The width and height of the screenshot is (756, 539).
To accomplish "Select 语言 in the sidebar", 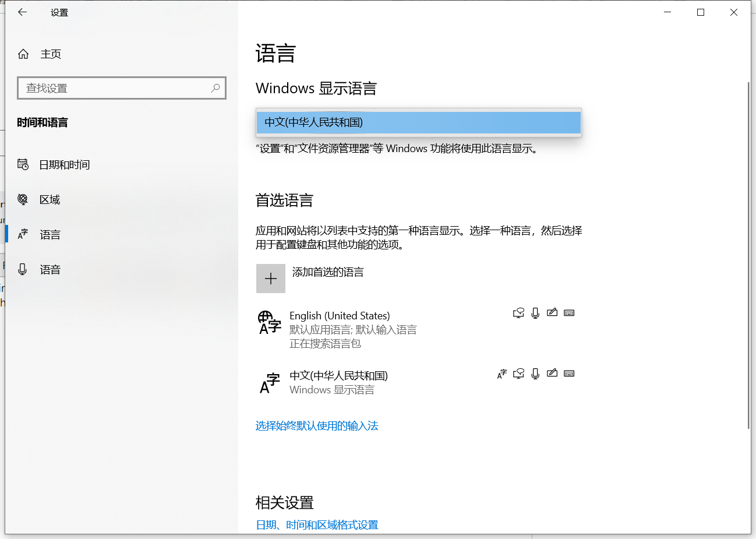I will 50,235.
